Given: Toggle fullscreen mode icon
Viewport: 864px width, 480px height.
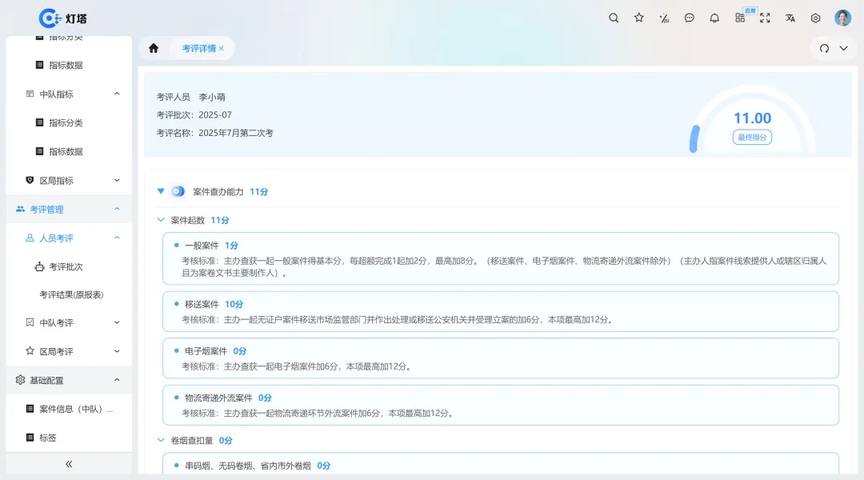Looking at the screenshot, I should [765, 18].
